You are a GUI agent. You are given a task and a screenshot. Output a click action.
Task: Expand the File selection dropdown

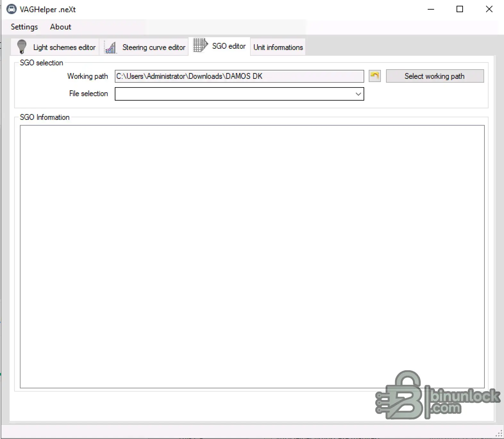(358, 94)
